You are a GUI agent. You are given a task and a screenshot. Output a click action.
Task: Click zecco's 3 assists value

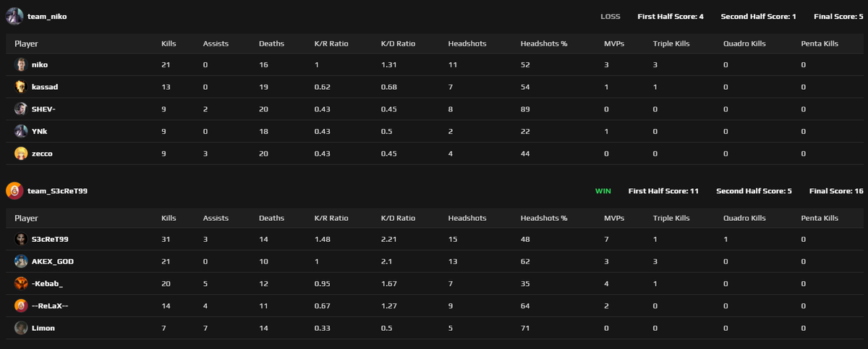(x=205, y=154)
